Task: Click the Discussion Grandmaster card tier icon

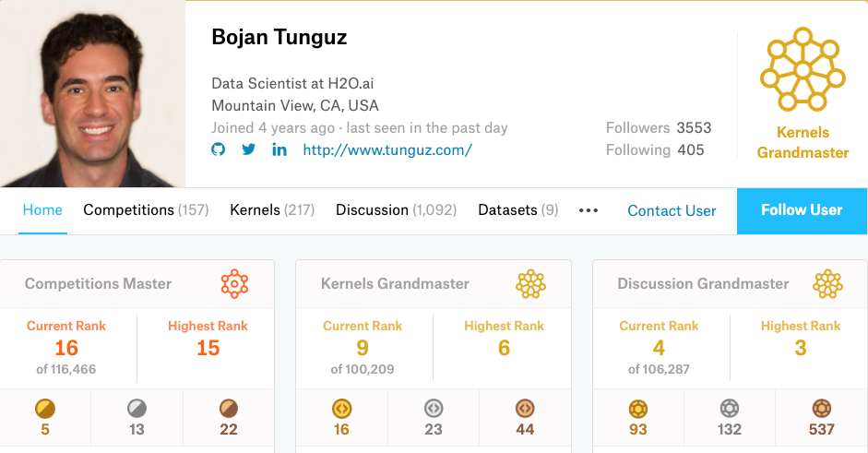Action: click(827, 283)
